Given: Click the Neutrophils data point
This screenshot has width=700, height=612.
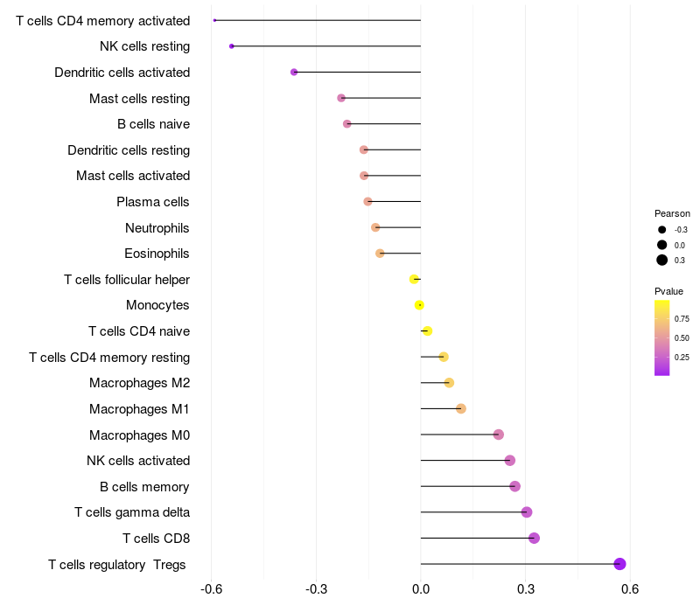Looking at the screenshot, I should 375,227.
